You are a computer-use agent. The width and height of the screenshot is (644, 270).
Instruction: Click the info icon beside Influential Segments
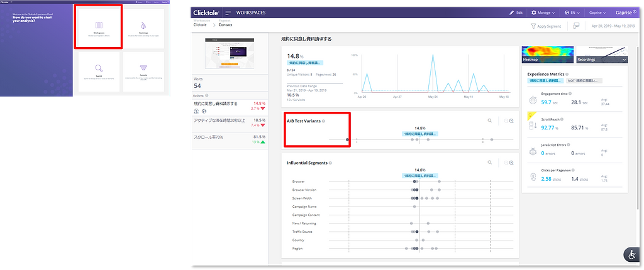click(x=330, y=163)
